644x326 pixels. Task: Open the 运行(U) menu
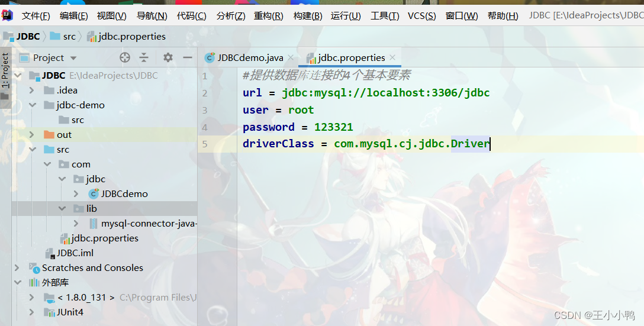[x=346, y=16]
